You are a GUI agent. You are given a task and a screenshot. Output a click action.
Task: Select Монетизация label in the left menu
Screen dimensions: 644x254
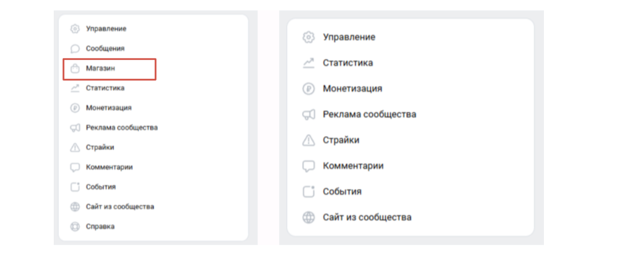pos(109,108)
